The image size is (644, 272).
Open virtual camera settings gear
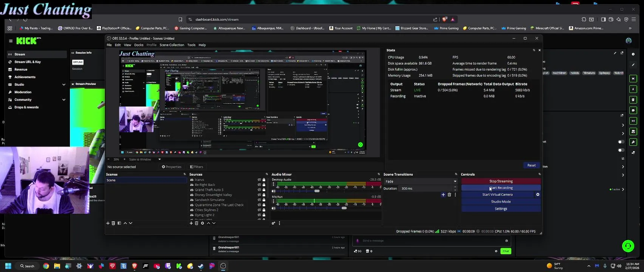(x=538, y=195)
